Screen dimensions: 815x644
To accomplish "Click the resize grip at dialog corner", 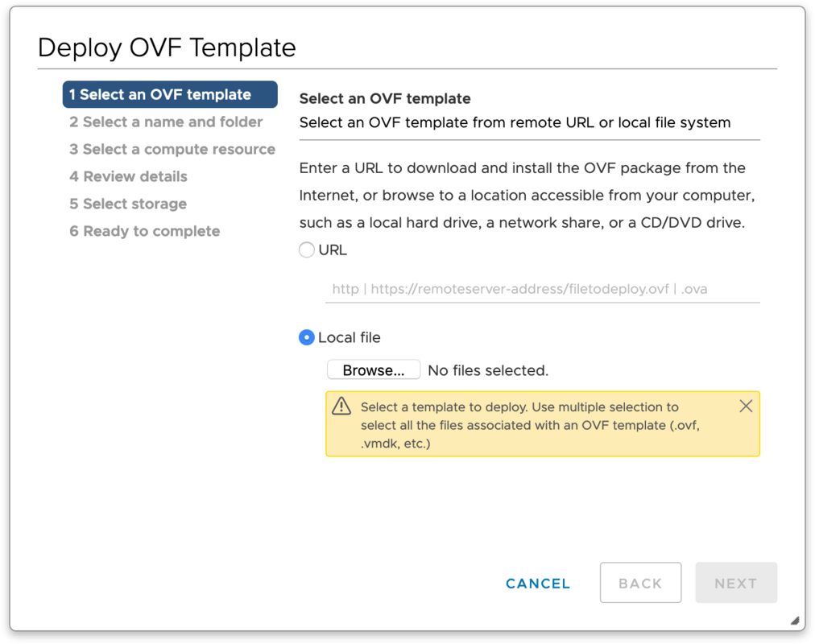I will [792, 621].
